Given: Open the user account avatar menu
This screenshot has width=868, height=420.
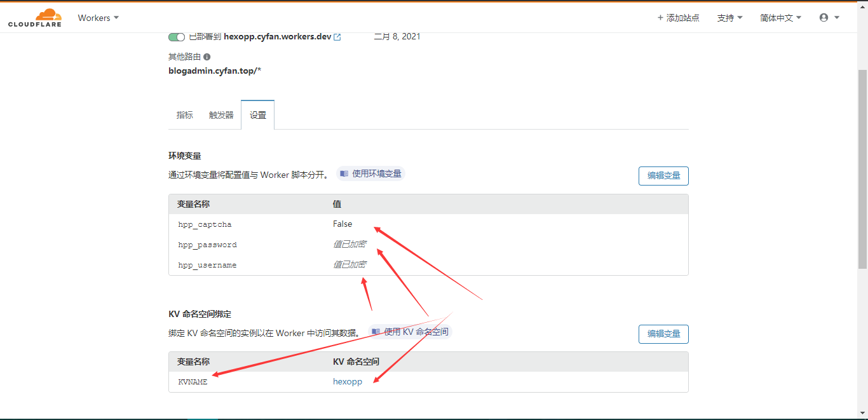Looking at the screenshot, I should coord(829,18).
